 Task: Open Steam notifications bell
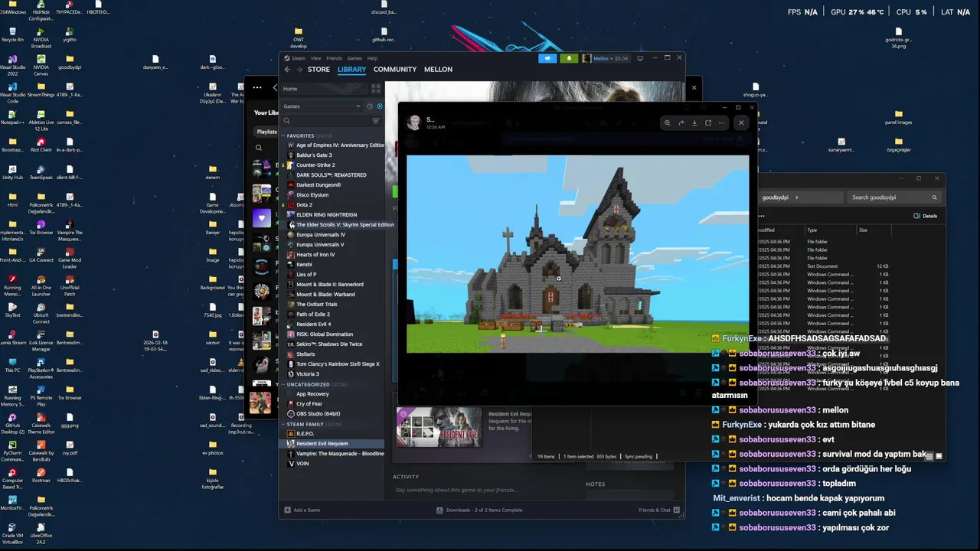tap(569, 58)
